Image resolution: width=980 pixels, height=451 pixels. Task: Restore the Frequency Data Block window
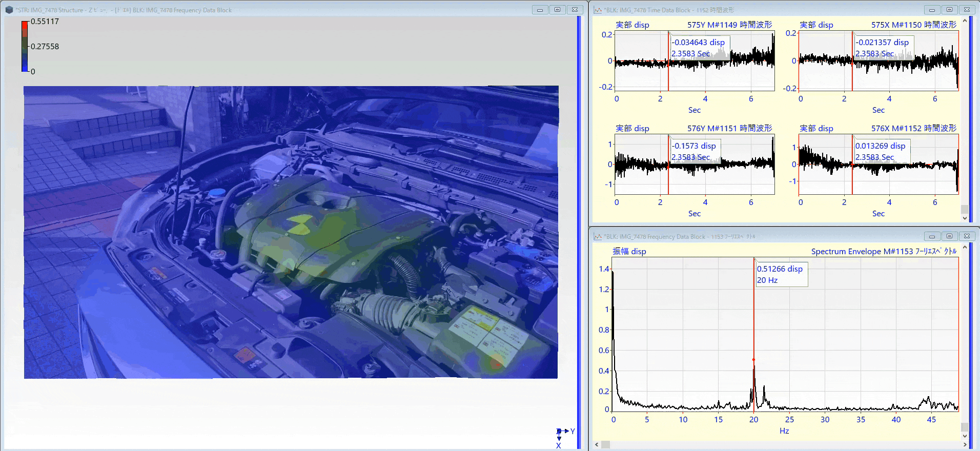tap(949, 236)
